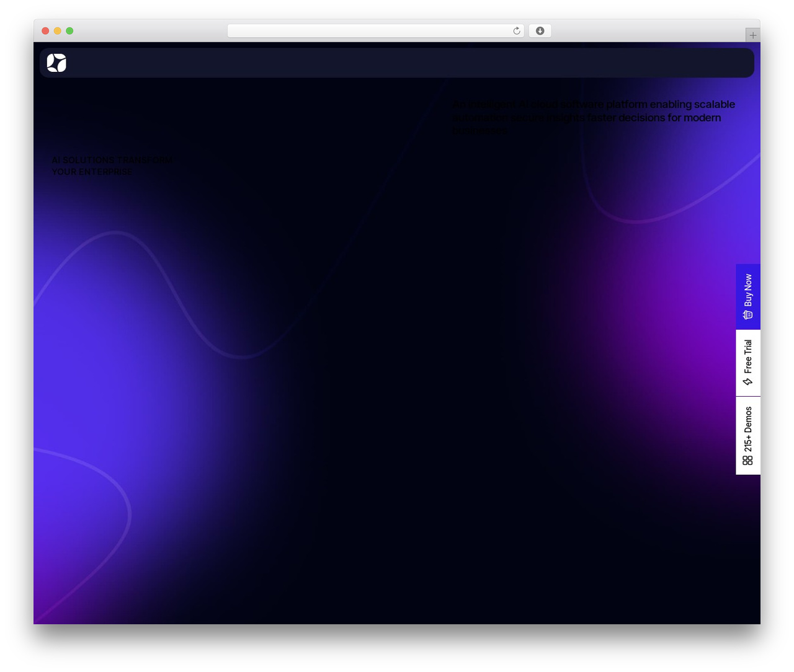
Task: Focus the browser address bar
Action: 376,31
